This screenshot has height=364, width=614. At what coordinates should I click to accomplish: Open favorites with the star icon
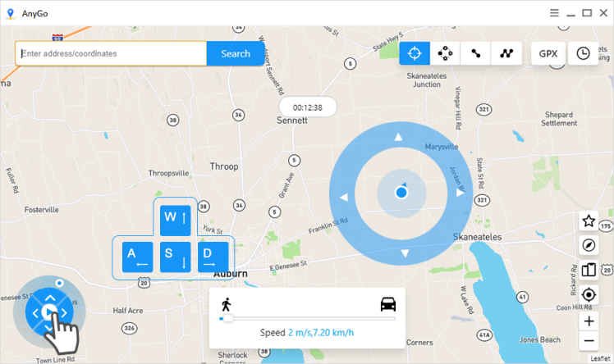click(589, 221)
